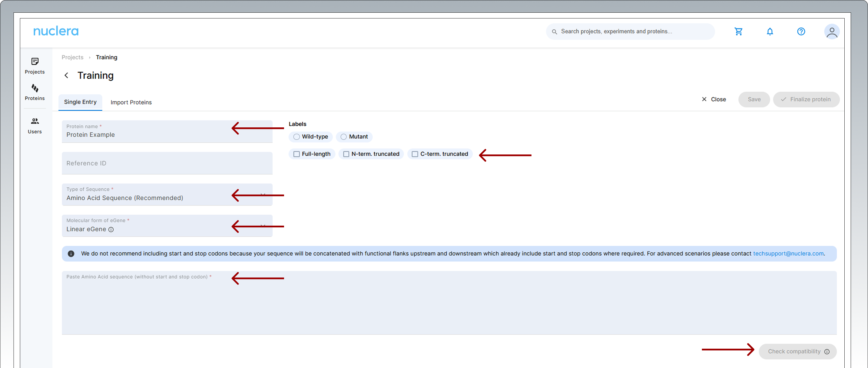Viewport: 868px width, 368px height.
Task: Click info icon next to Linear eGene
Action: pyautogui.click(x=111, y=229)
